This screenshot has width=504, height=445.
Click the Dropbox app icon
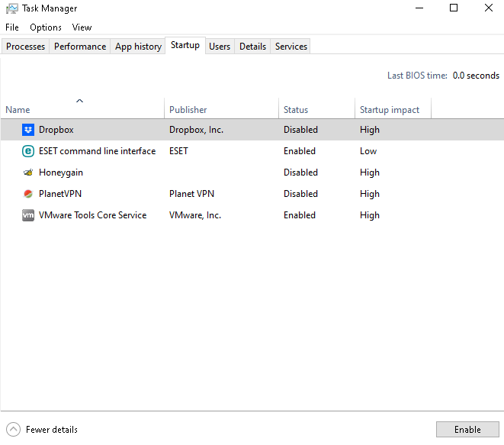(x=28, y=130)
